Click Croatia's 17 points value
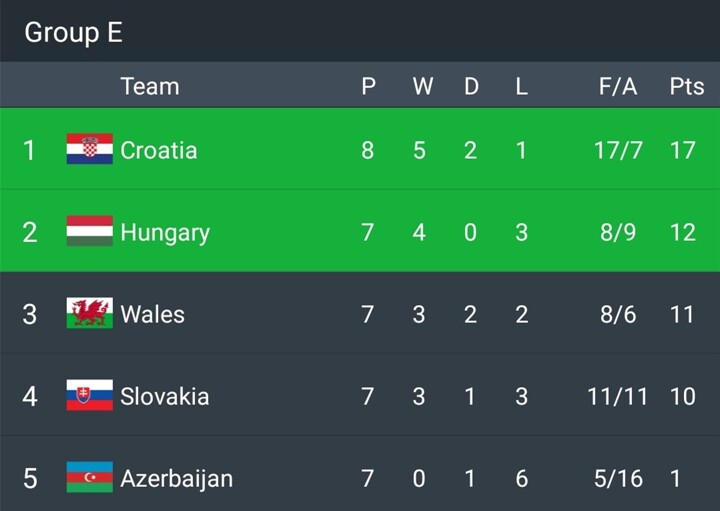Image resolution: width=720 pixels, height=511 pixels. pyautogui.click(x=682, y=150)
